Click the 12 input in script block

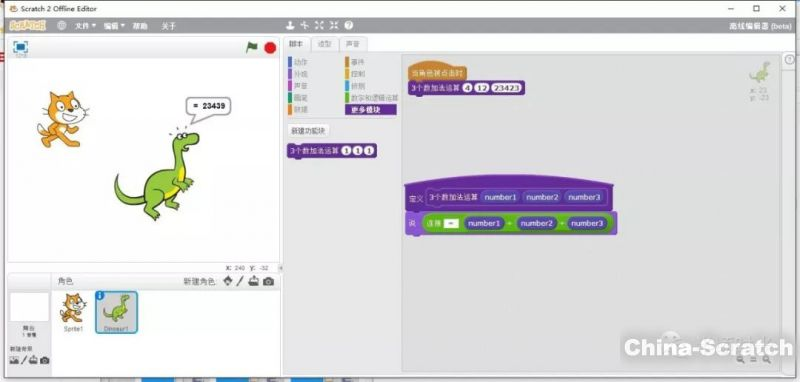point(482,88)
